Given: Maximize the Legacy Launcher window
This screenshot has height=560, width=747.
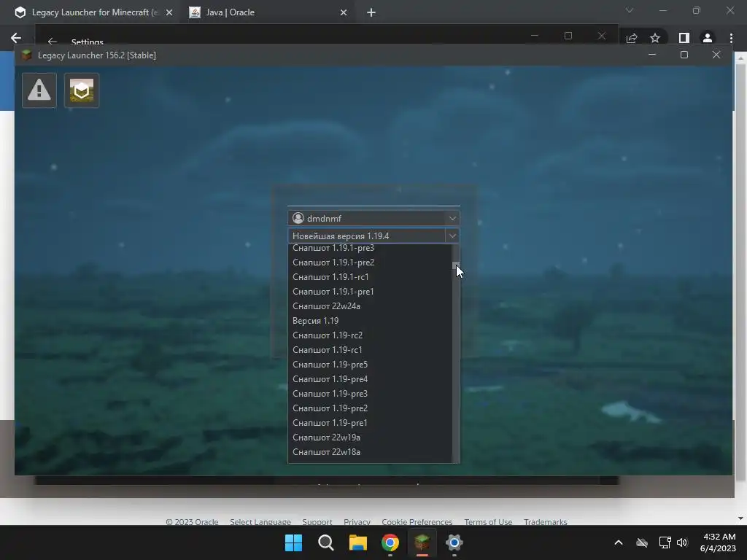Looking at the screenshot, I should pos(684,55).
